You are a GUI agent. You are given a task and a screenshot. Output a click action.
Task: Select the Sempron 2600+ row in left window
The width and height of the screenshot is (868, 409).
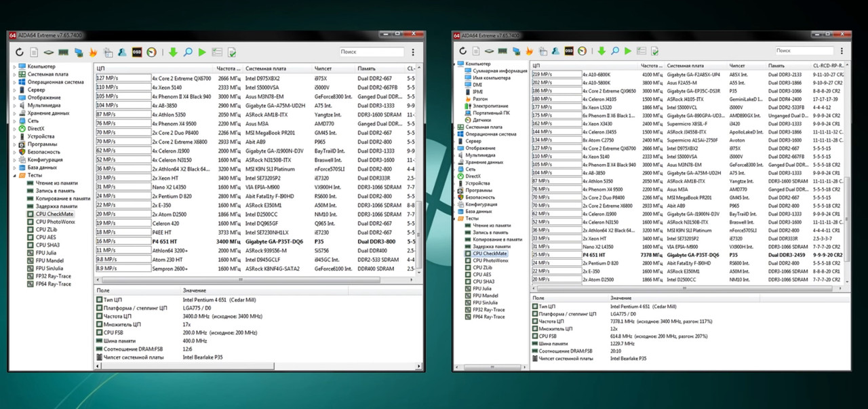[x=254, y=269]
